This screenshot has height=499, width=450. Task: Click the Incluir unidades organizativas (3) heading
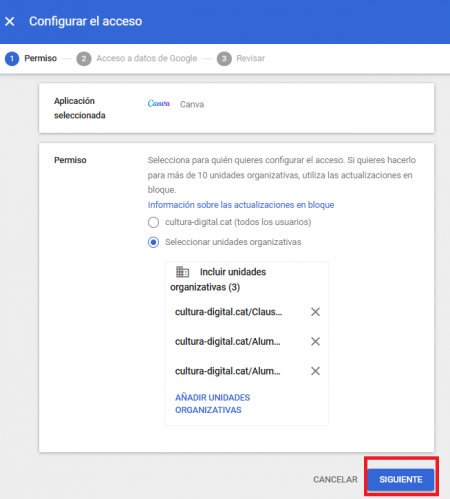pyautogui.click(x=218, y=279)
